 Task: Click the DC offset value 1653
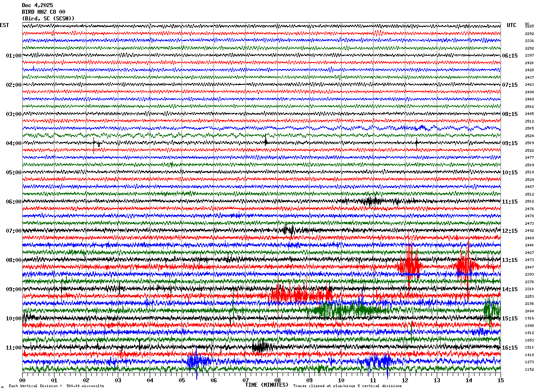(x=529, y=340)
